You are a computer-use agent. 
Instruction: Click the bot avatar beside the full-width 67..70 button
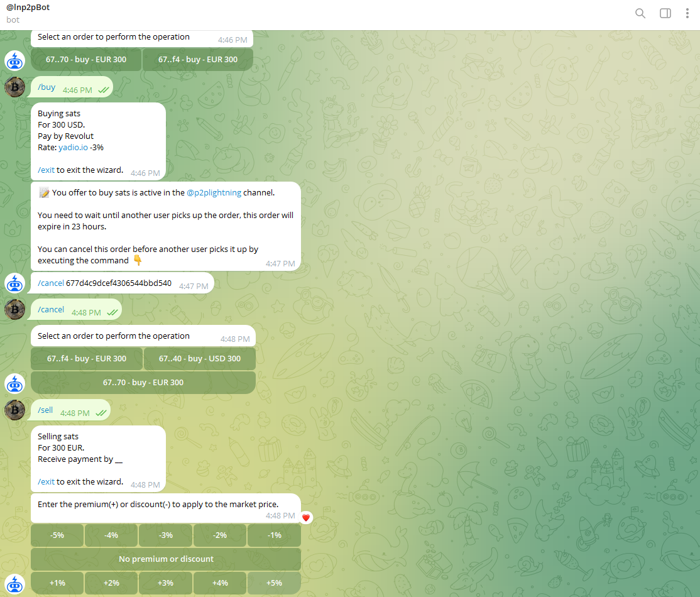[x=14, y=383]
